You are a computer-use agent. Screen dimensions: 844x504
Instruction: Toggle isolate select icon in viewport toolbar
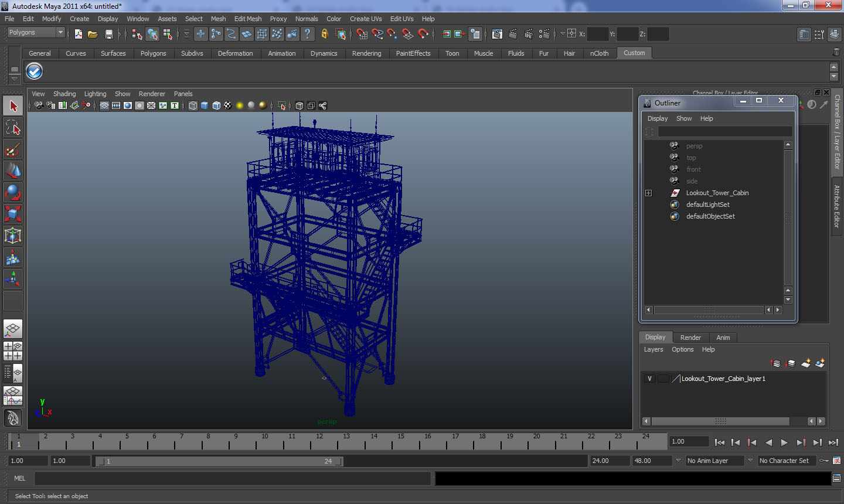(282, 105)
